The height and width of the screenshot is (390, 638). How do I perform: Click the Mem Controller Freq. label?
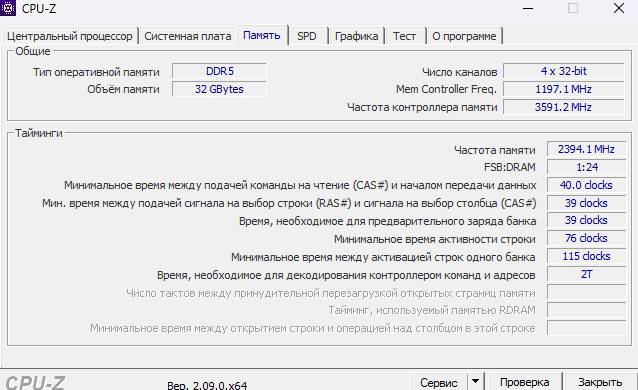[446, 90]
